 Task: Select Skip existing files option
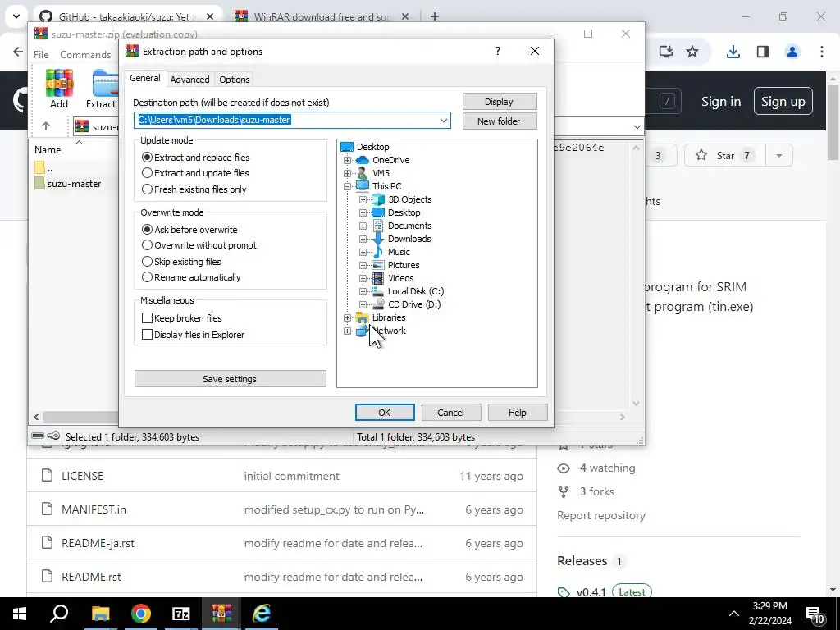[181, 262]
